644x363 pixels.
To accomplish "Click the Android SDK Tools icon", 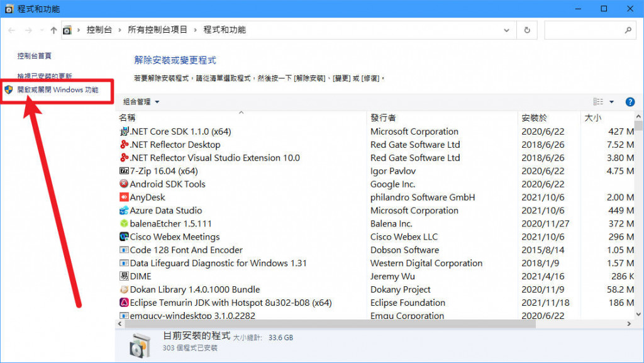I will [124, 184].
